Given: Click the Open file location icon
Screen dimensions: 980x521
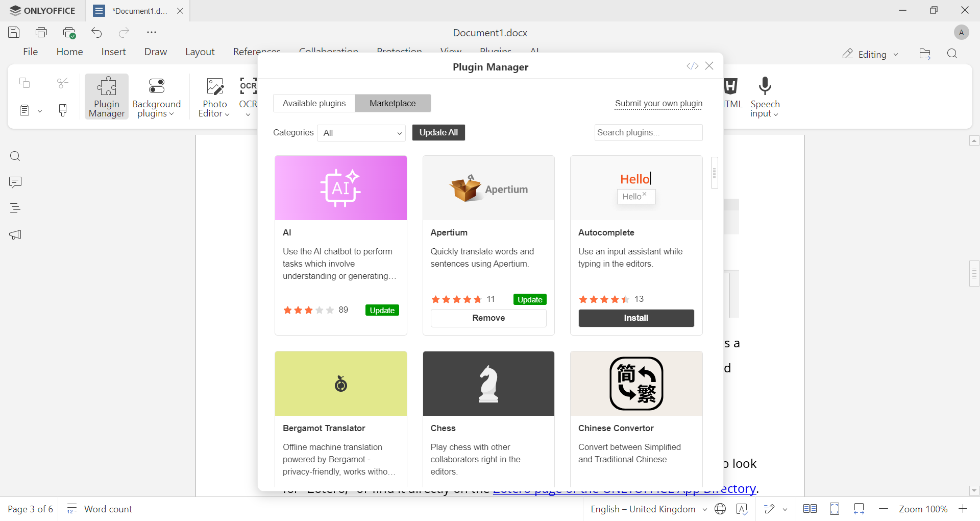Looking at the screenshot, I should click(x=925, y=54).
